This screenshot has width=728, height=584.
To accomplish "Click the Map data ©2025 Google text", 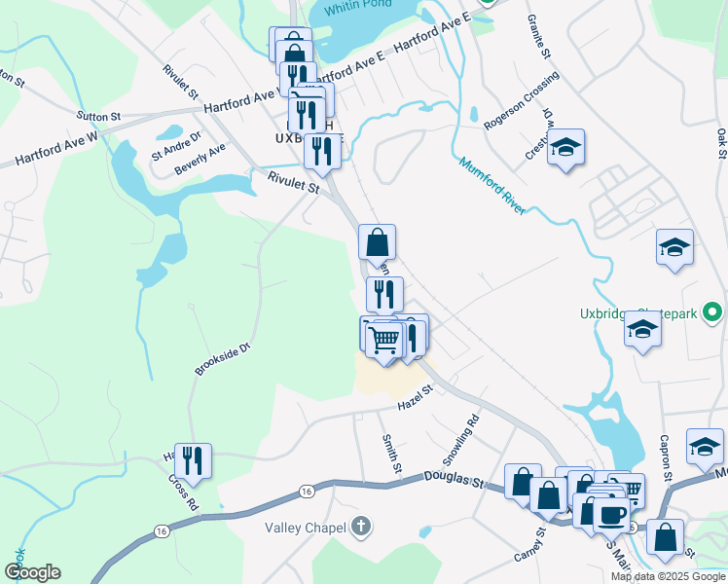I will click(668, 576).
